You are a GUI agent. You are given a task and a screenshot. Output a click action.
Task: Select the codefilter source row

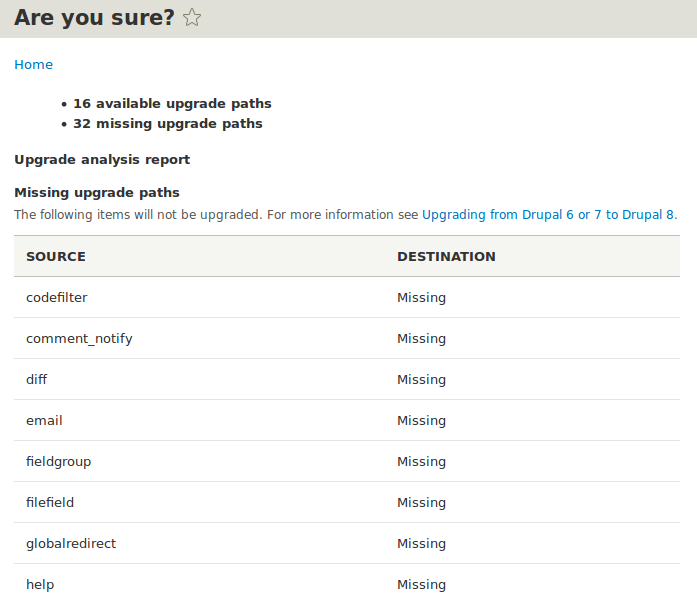point(57,297)
